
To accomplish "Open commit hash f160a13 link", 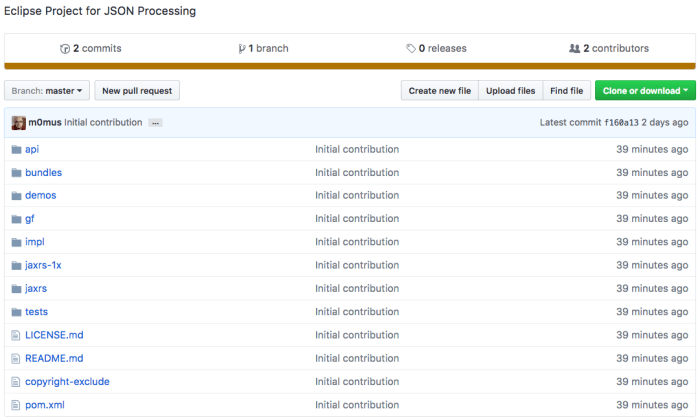I will 620,123.
